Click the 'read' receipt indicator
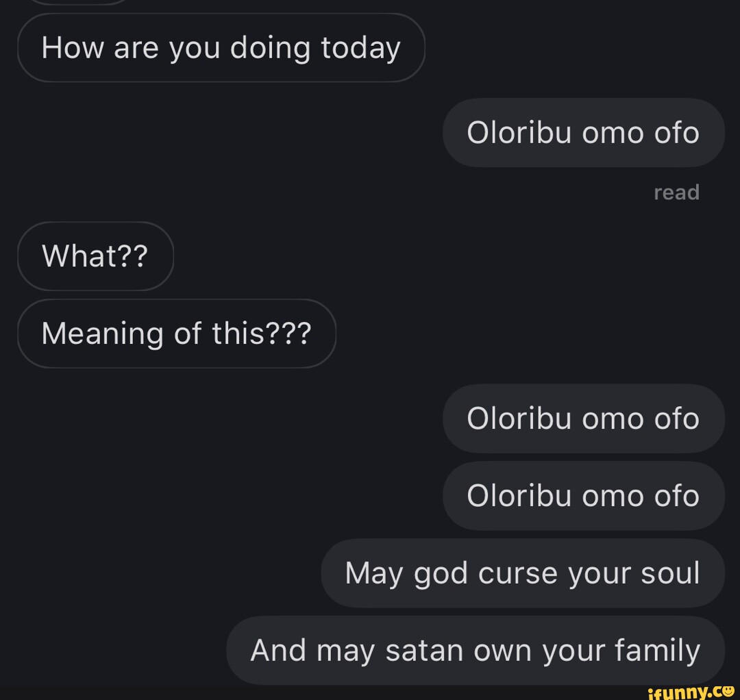 [x=677, y=192]
